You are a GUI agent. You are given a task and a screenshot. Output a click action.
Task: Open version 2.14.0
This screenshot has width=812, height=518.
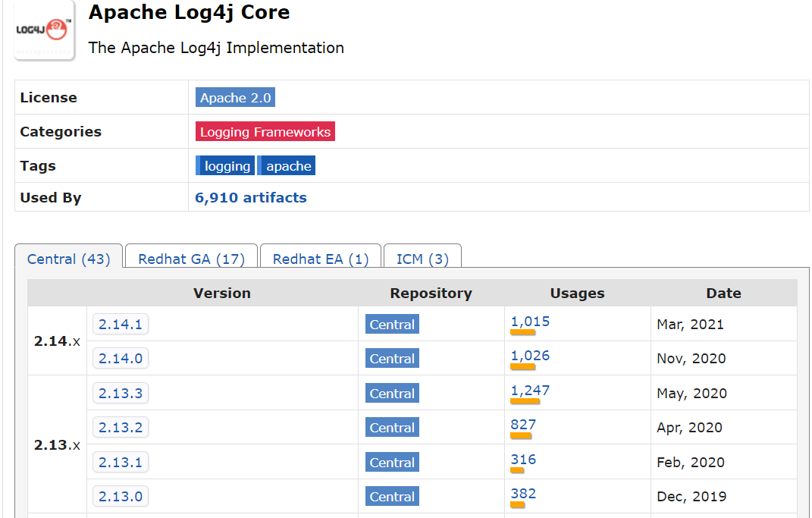tap(121, 359)
